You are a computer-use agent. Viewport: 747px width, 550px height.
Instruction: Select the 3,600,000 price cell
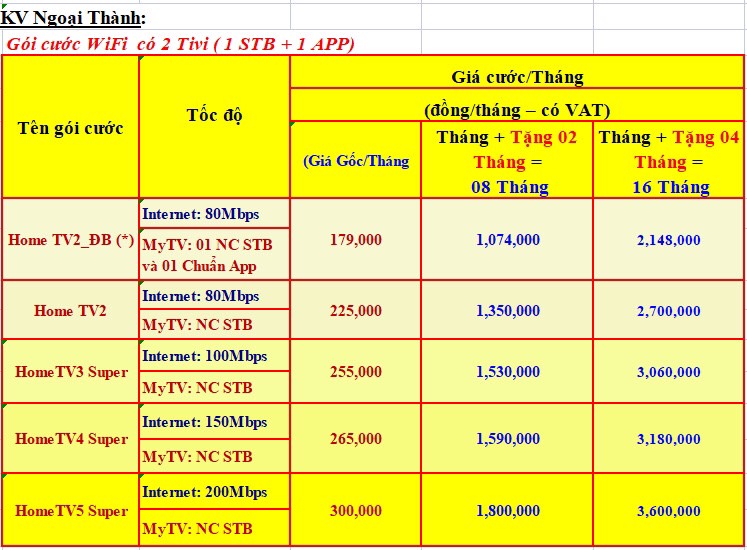[x=668, y=510]
